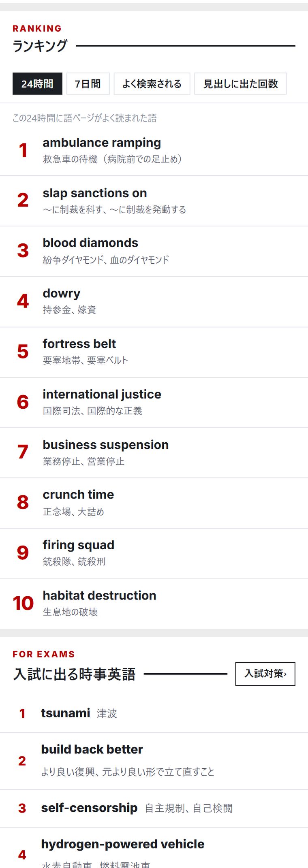Open build back better exam term
Image resolution: width=308 pixels, height=868 pixels.
click(x=154, y=761)
